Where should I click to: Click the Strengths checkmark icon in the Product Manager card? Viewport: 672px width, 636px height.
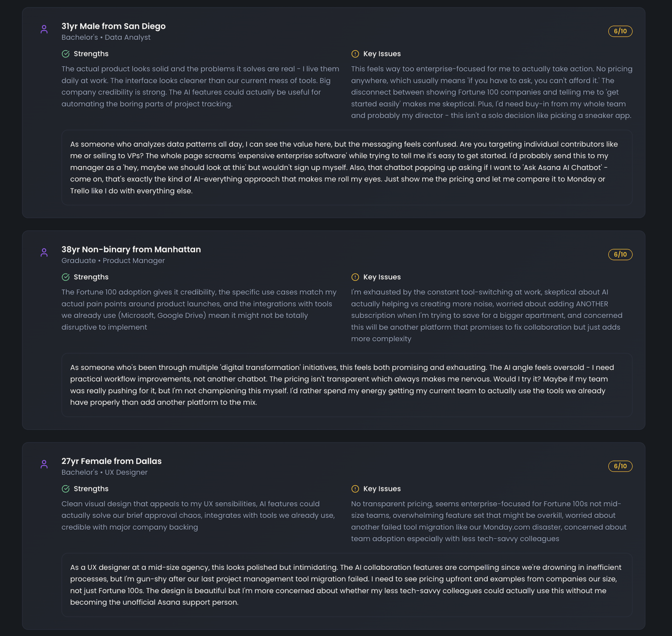(66, 277)
